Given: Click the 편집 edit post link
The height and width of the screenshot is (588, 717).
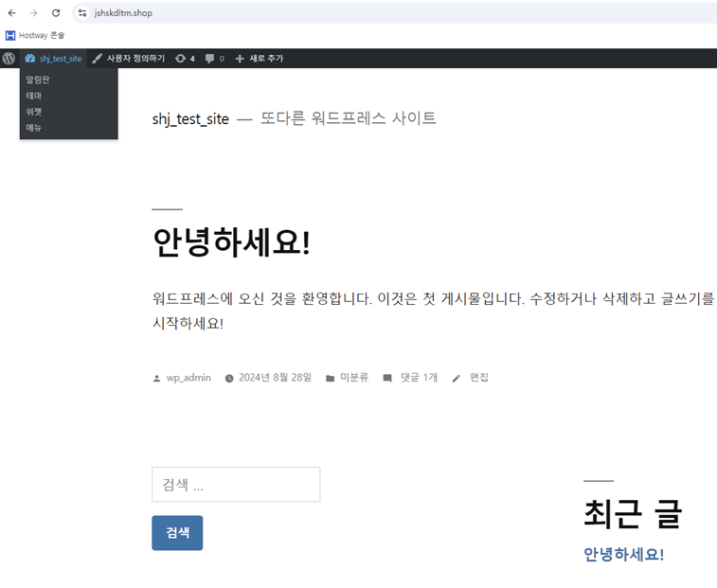Looking at the screenshot, I should click(478, 378).
